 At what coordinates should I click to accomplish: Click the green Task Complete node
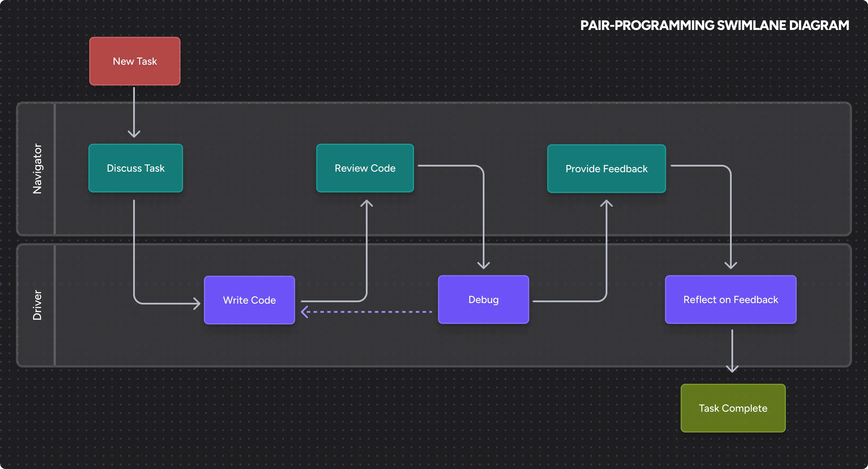[733, 408]
